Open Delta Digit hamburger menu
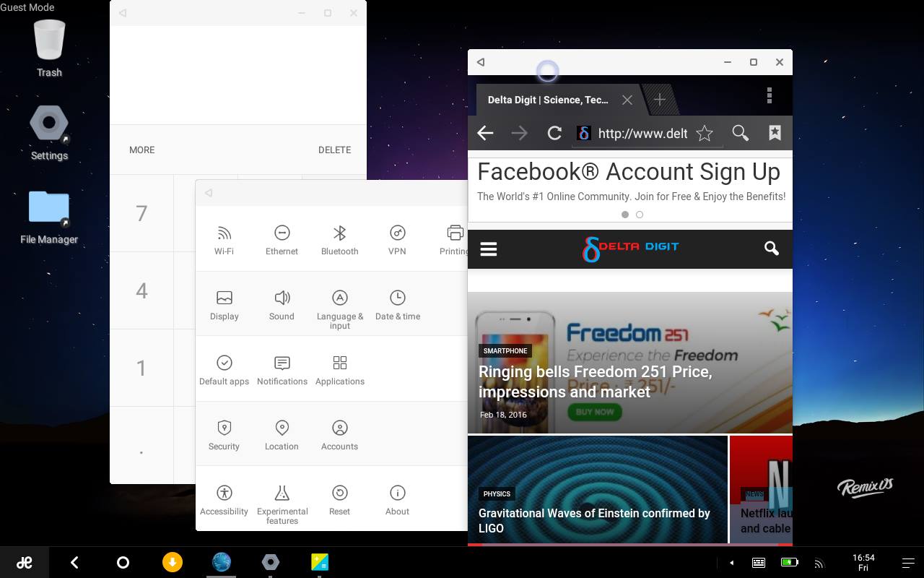 pyautogui.click(x=489, y=249)
